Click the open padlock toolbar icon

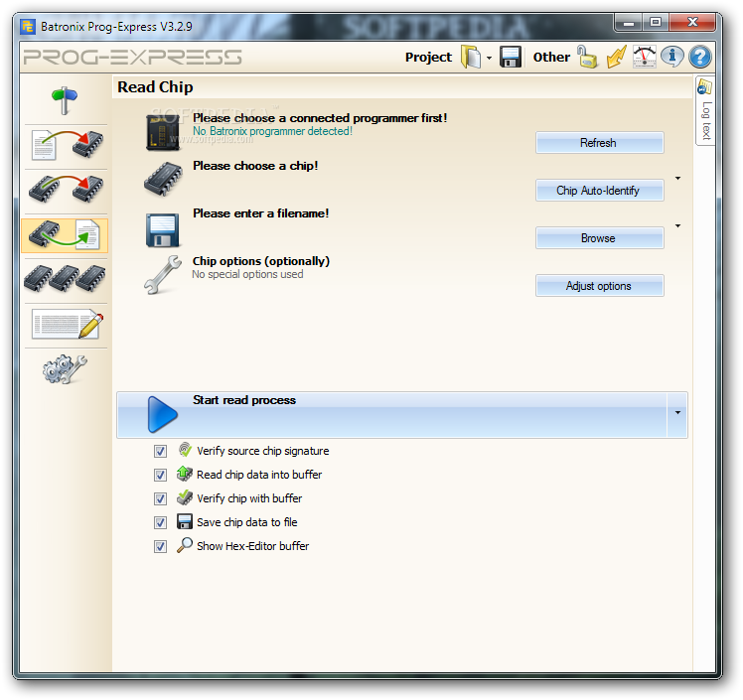pos(587,57)
